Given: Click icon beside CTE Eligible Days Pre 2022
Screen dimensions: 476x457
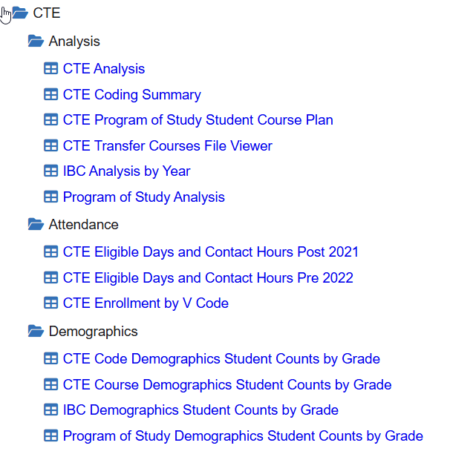Looking at the screenshot, I should click(x=50, y=278).
